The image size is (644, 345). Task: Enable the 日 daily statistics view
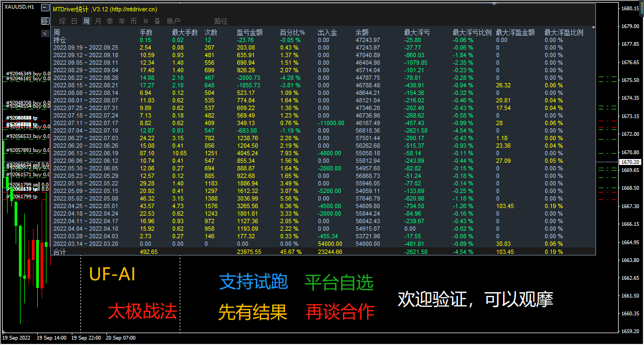point(75,20)
